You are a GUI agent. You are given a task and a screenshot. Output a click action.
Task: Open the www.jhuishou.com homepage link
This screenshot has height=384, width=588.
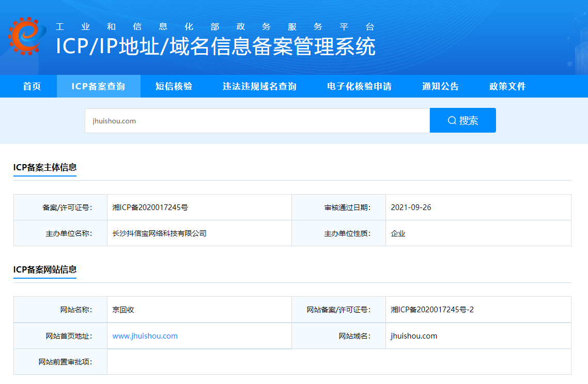(145, 336)
